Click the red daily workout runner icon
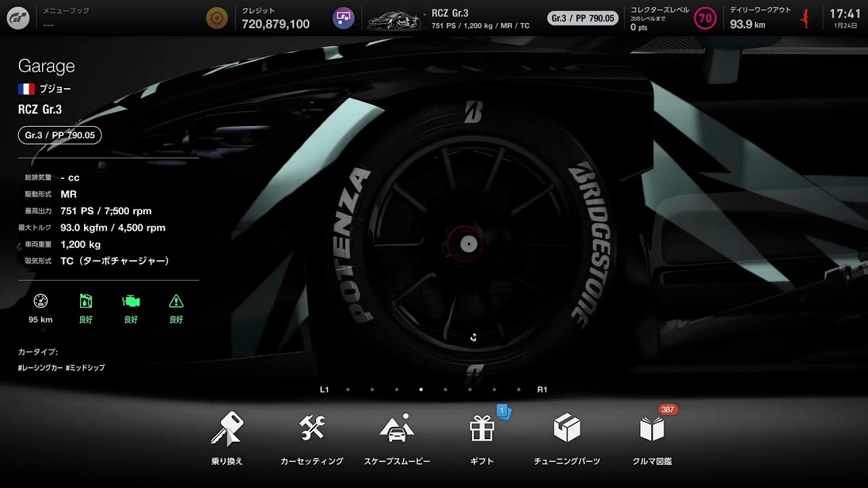868x488 pixels. tap(806, 18)
